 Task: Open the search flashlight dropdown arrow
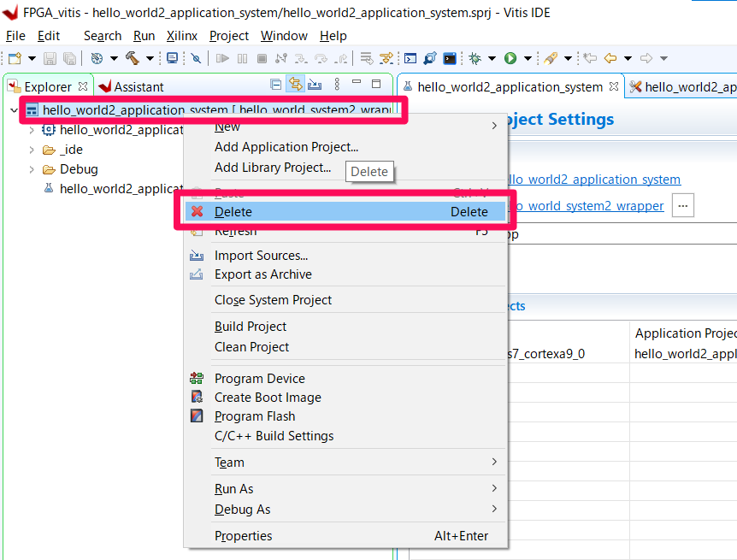[568, 59]
